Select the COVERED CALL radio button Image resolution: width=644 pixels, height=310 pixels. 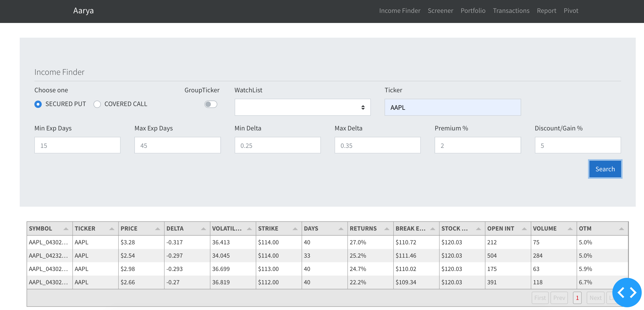click(x=97, y=104)
